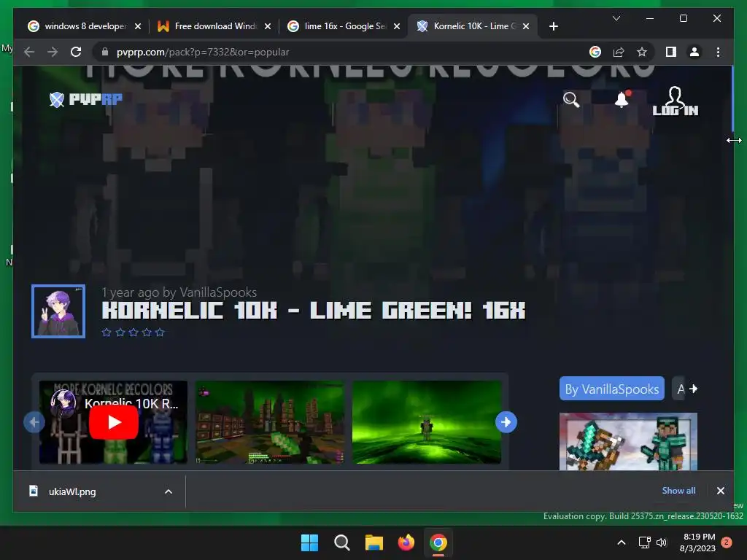Close the downloads bar
Image resolution: width=747 pixels, height=560 pixels.
point(720,491)
